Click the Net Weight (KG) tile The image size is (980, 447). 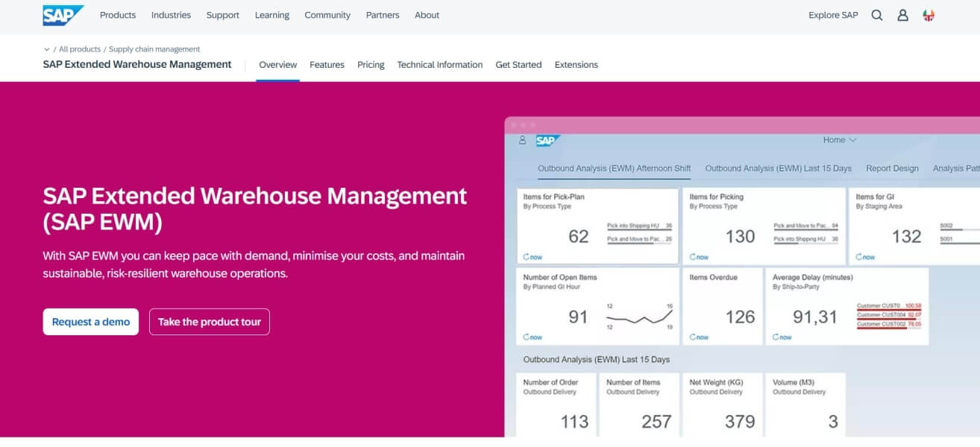pos(723,405)
